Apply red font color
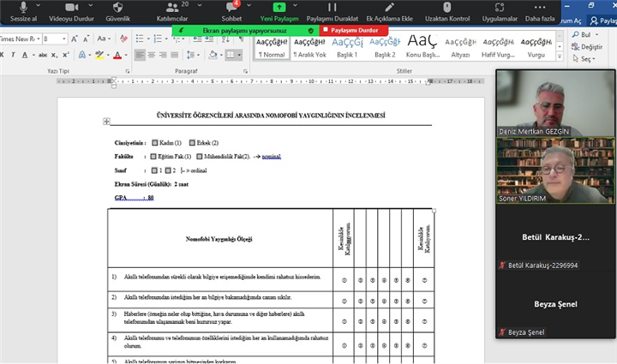Screen dimensions: 617x364 coord(117,55)
